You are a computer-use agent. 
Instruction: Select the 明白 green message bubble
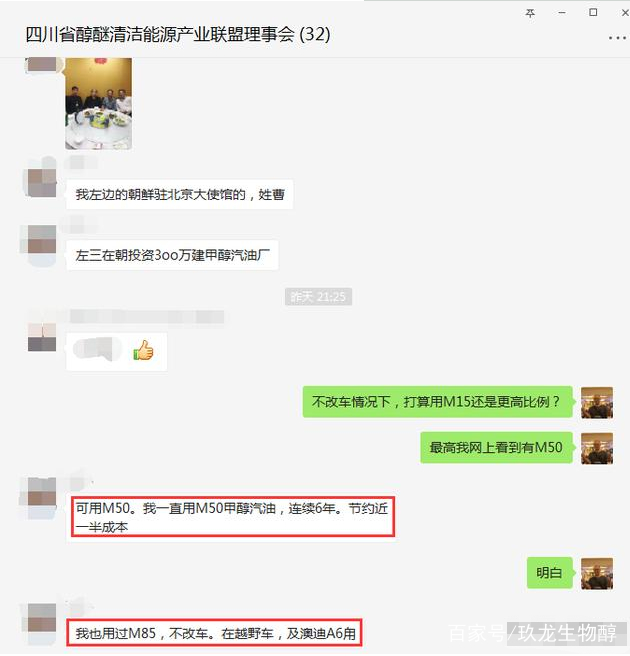(x=549, y=573)
